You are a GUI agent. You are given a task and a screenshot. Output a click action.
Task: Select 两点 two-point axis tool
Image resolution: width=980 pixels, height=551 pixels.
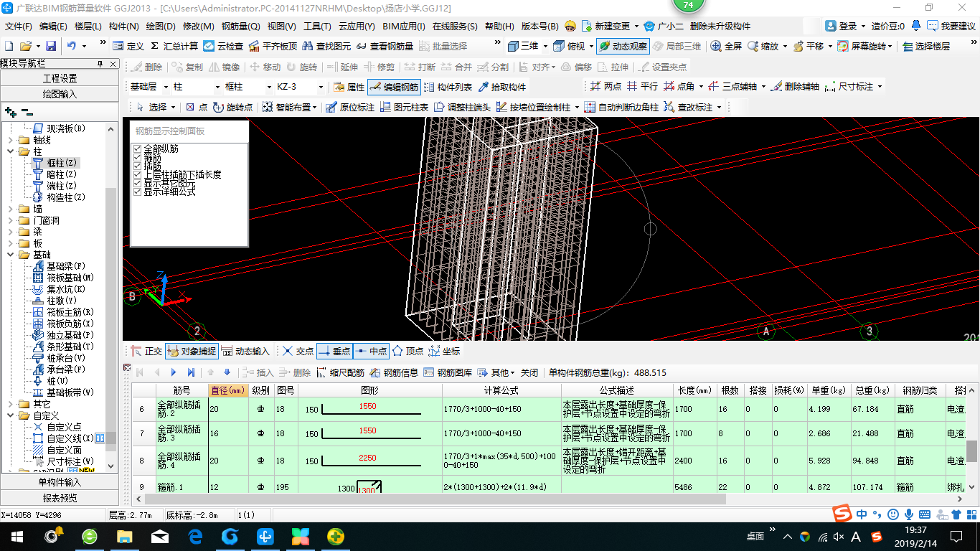pyautogui.click(x=606, y=86)
